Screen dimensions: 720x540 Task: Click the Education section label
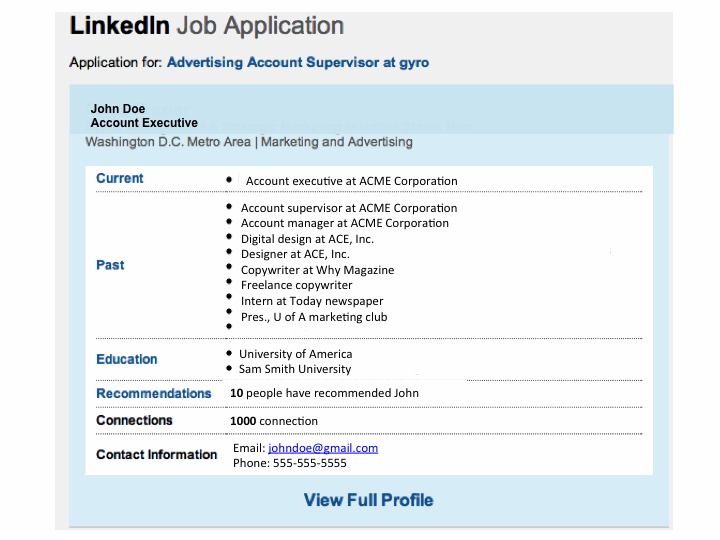(x=127, y=359)
